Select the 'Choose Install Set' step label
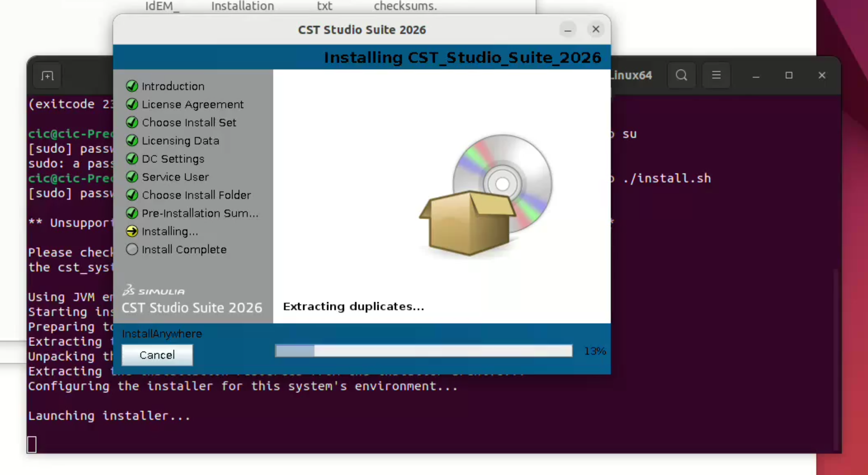This screenshot has height=475, width=868. (189, 122)
